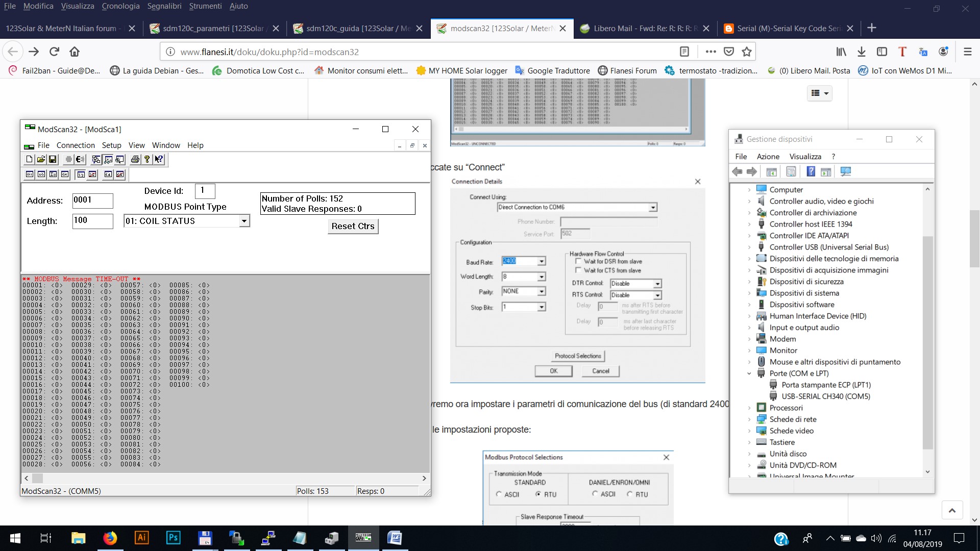Image resolution: width=980 pixels, height=551 pixels.
Task: Click the Open file folder icon in ModScan32
Action: point(41,160)
